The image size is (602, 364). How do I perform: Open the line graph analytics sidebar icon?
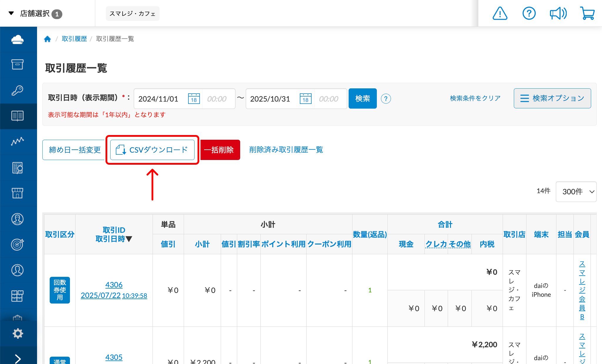18,141
